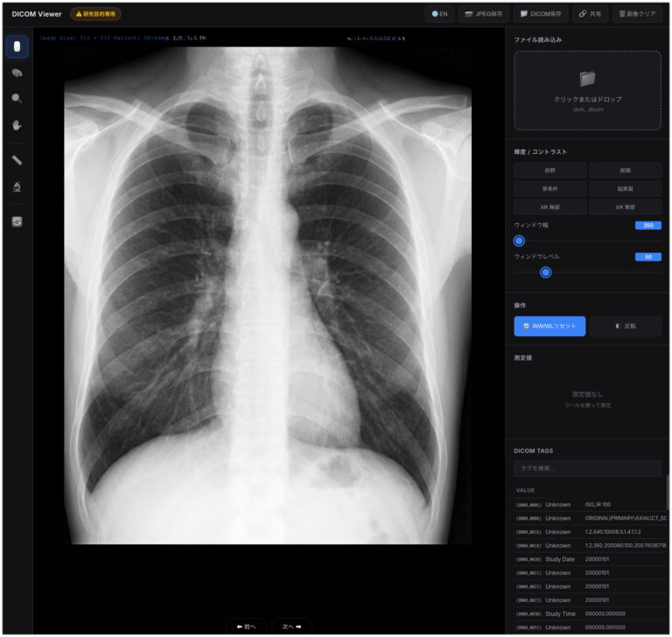The height and width of the screenshot is (637, 672).
Task: Apply the 縦隔 window preset
Action: [x=625, y=170]
